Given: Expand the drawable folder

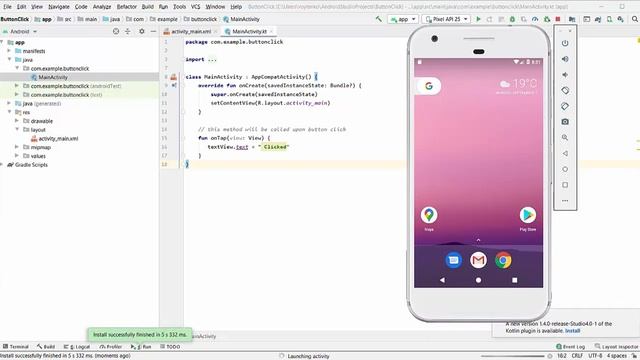Looking at the screenshot, I should coord(17,121).
